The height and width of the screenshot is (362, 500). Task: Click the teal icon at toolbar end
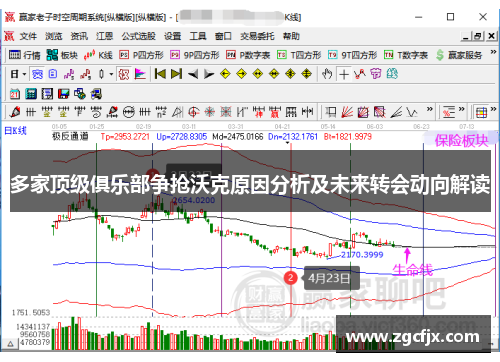point(392,74)
